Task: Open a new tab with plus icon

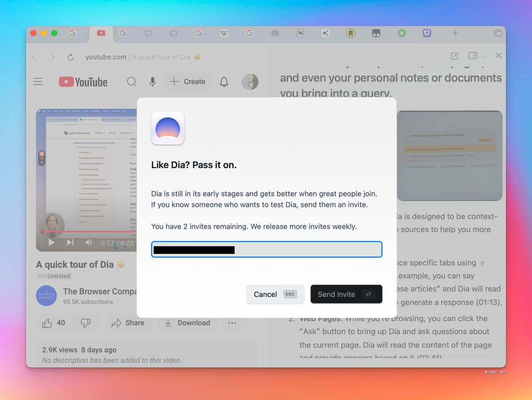Action: click(455, 33)
